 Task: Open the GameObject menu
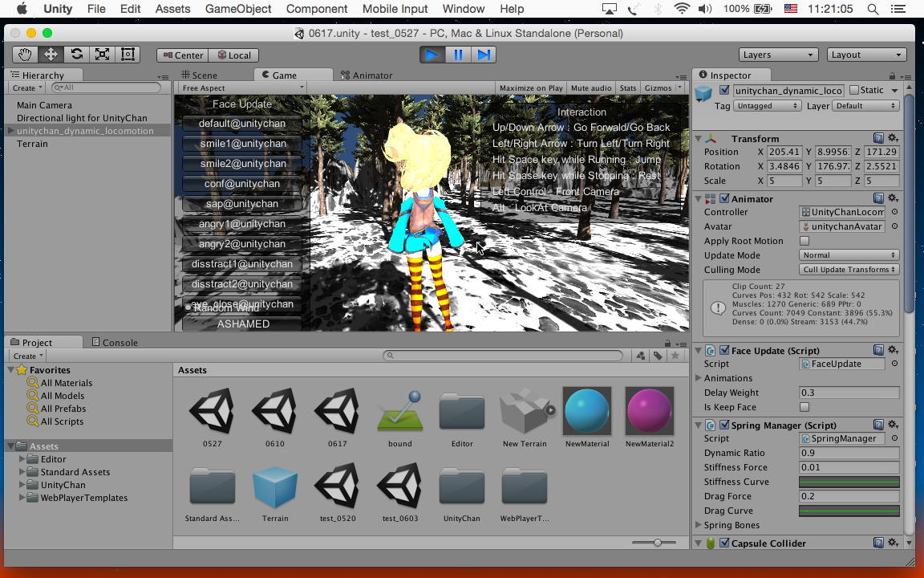click(x=237, y=9)
